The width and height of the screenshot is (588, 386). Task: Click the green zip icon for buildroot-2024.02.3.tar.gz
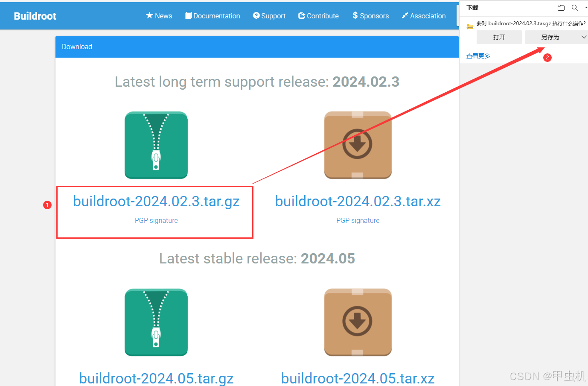(x=156, y=145)
